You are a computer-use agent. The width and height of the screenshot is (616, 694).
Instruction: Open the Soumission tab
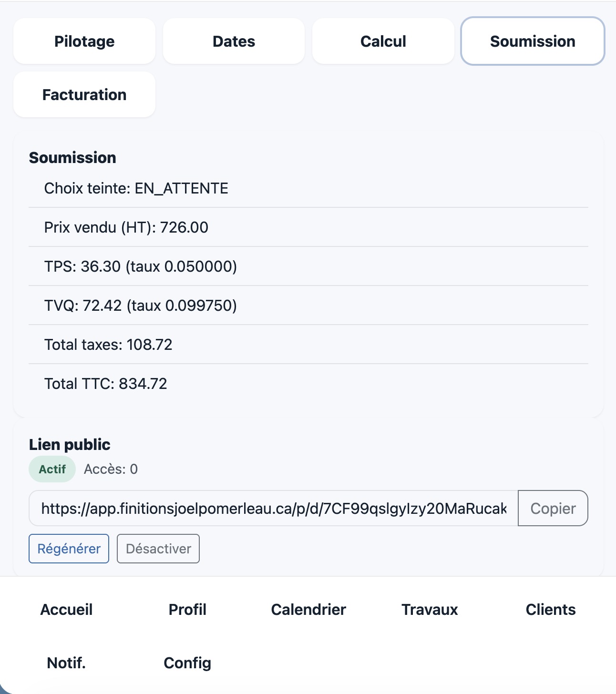coord(533,41)
